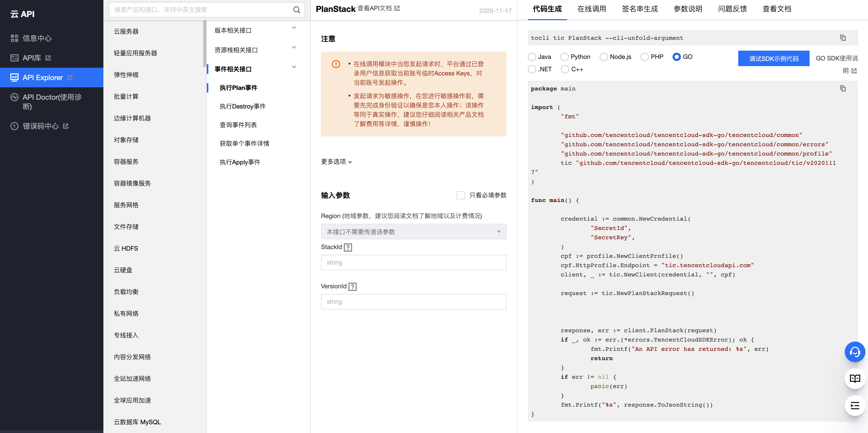Select 执行Plan事件 interface
Viewport: 868px width, 433px height.
coord(238,88)
